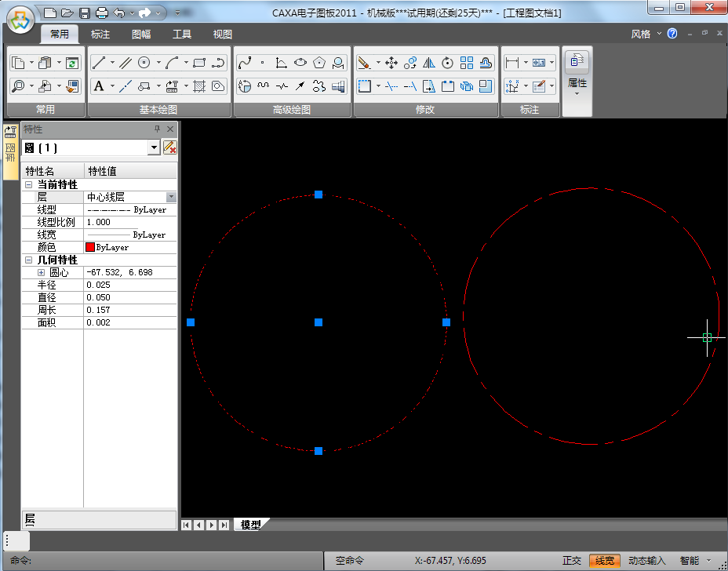Click the Mirror tool in 修改
The image size is (728, 571).
(x=428, y=63)
